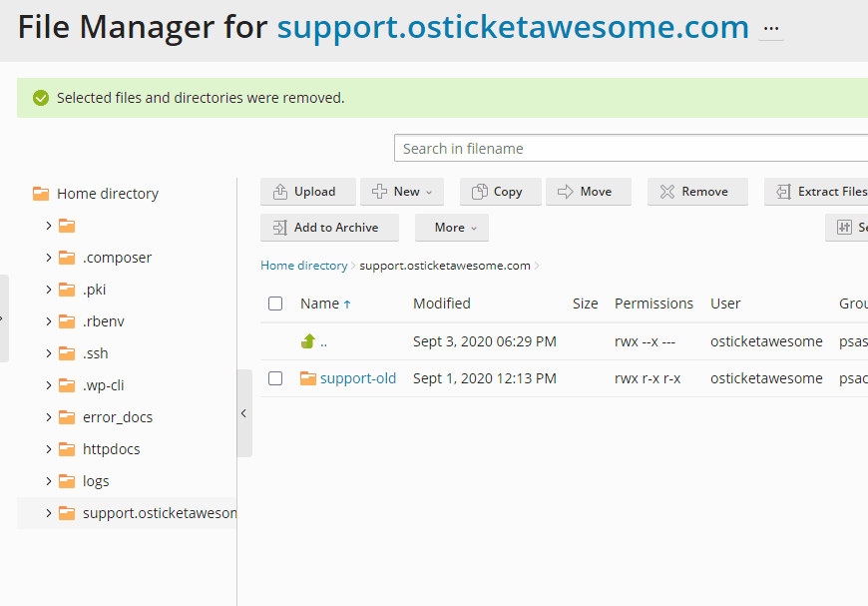
Task: Select httpdocs in the folder tree
Action: point(112,449)
